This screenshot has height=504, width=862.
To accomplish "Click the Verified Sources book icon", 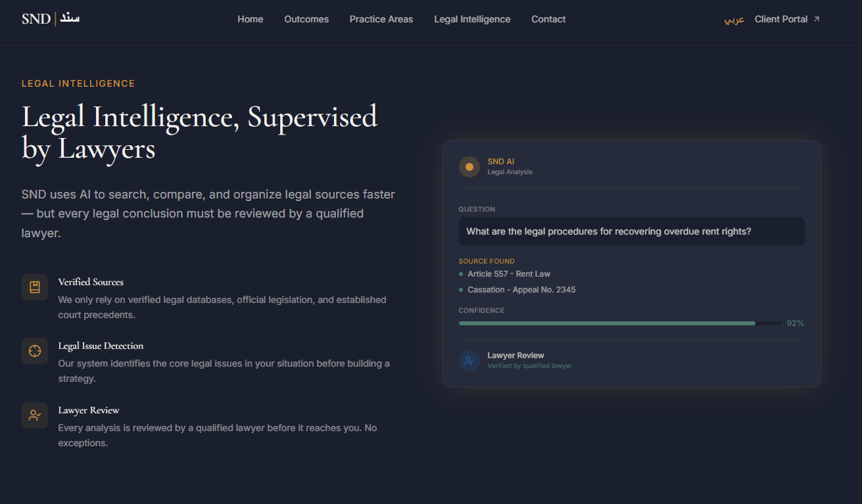I will (x=35, y=287).
